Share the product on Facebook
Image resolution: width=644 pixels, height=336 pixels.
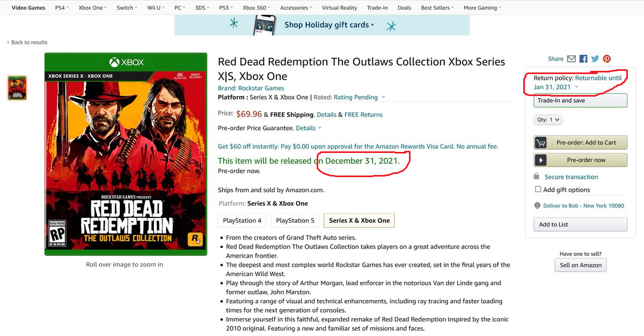point(583,59)
